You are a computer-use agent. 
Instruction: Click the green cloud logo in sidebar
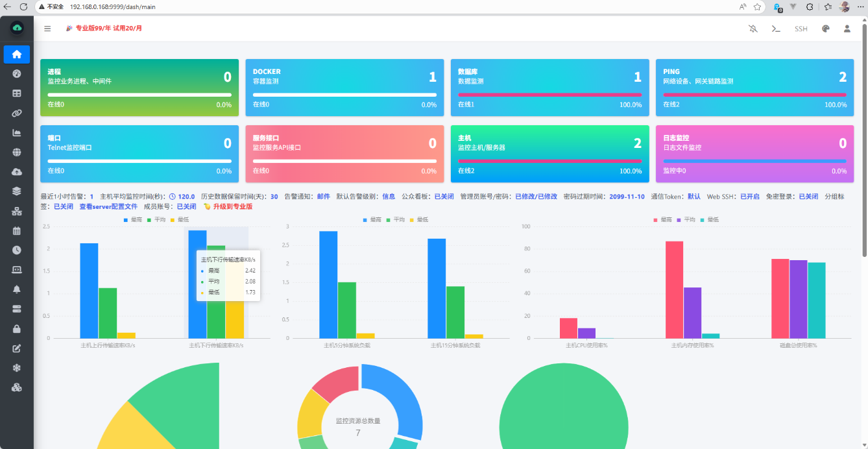[17, 28]
